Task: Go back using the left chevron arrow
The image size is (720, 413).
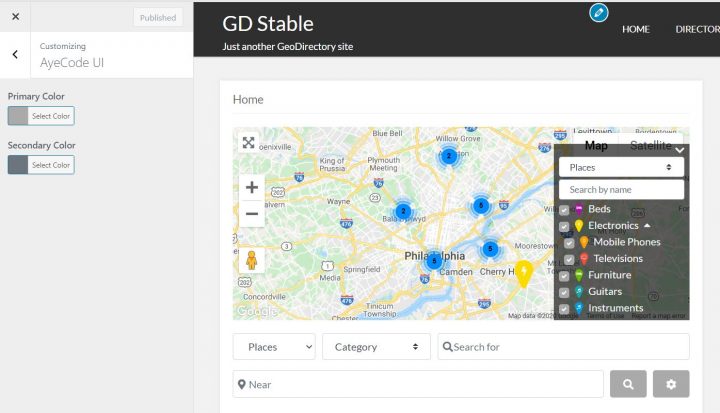Action: pos(15,55)
